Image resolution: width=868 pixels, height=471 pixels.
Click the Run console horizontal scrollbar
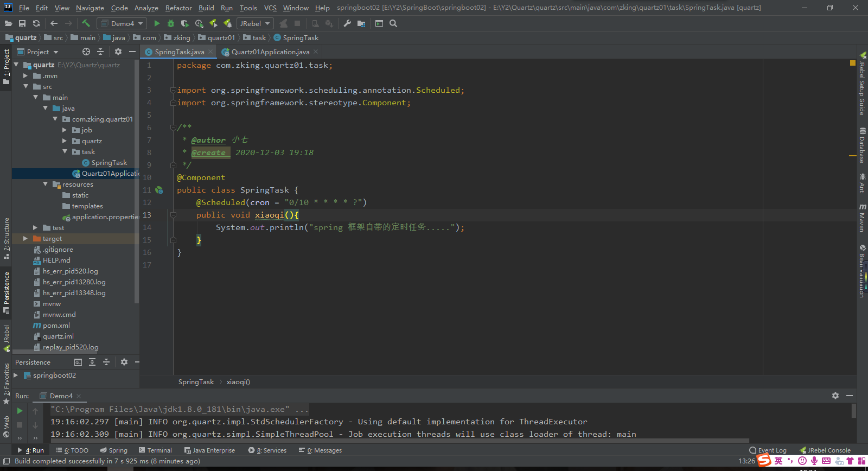400,441
